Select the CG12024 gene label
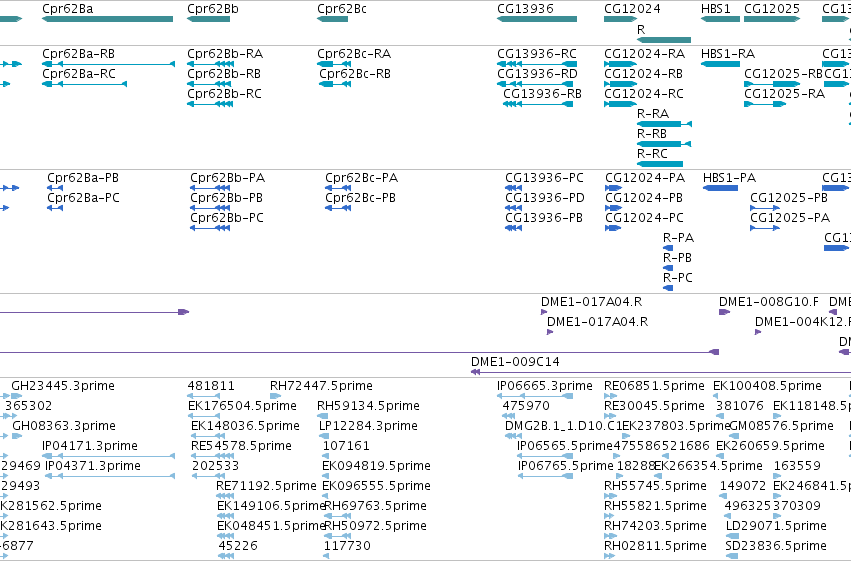851x561 pixels. (x=632, y=9)
